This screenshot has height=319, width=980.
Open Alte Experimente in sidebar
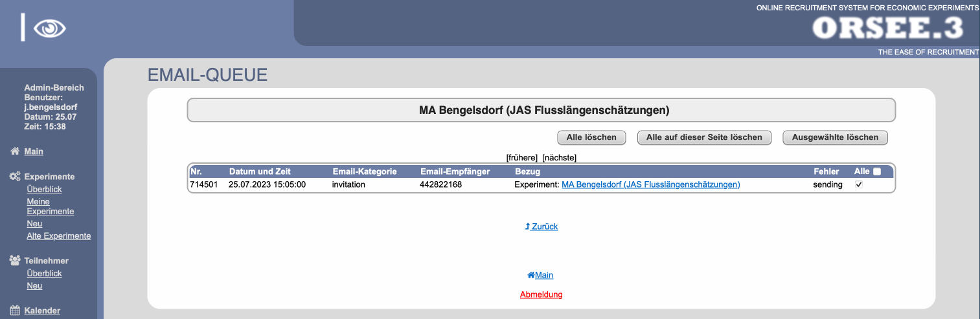[59, 236]
